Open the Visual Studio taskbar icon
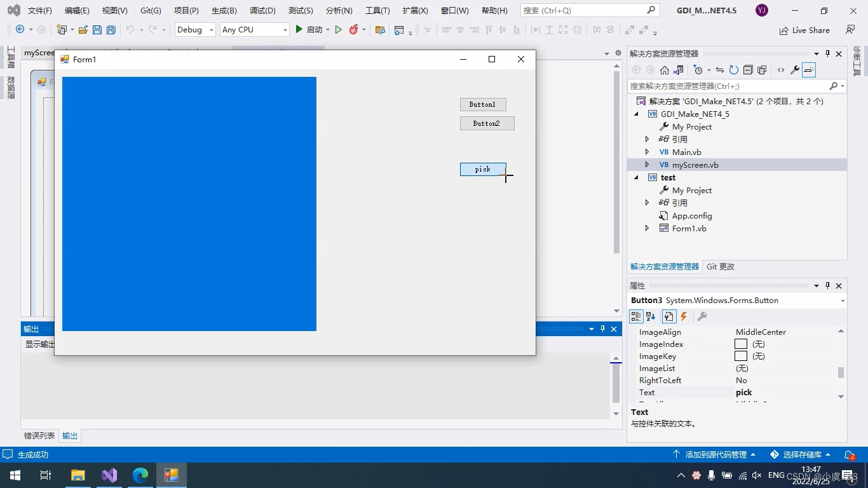868x488 pixels. pos(109,475)
